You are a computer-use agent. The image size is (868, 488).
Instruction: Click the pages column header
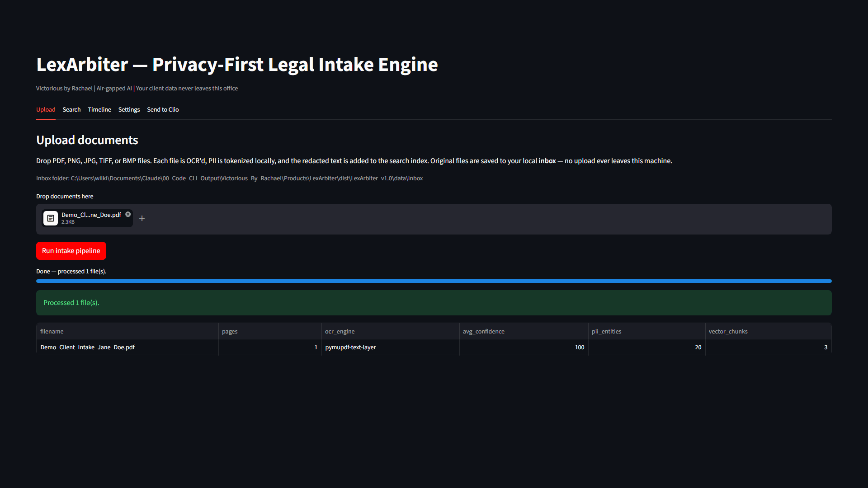click(270, 331)
